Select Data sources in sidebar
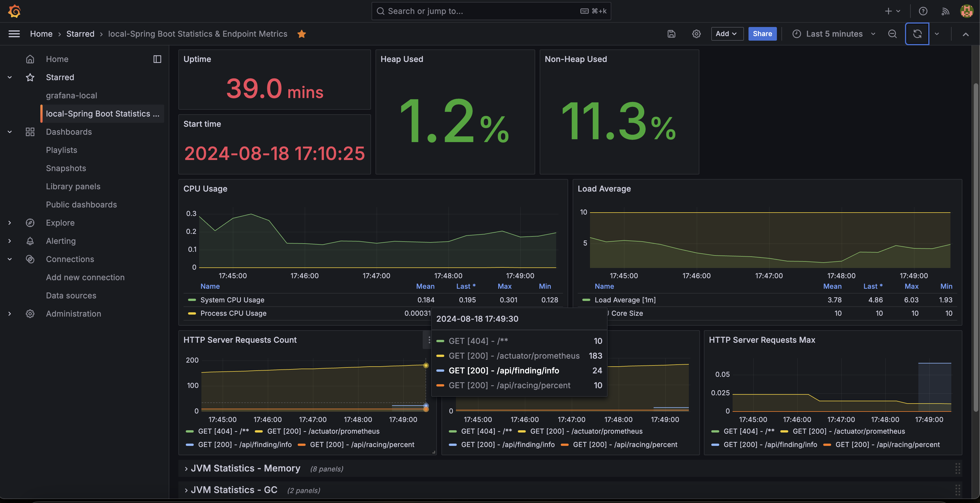Viewport: 980px width, 503px height. pos(71,295)
